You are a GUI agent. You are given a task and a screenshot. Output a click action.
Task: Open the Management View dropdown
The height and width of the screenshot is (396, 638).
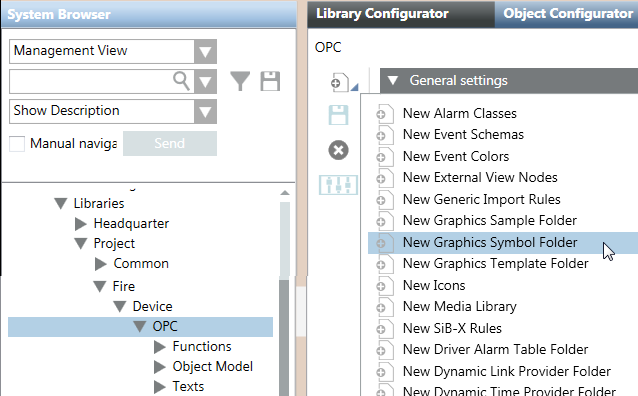[205, 51]
